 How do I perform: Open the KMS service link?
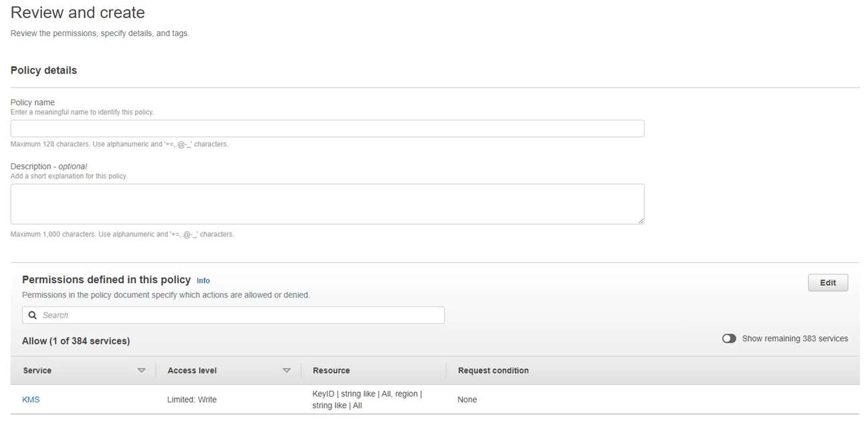point(31,400)
